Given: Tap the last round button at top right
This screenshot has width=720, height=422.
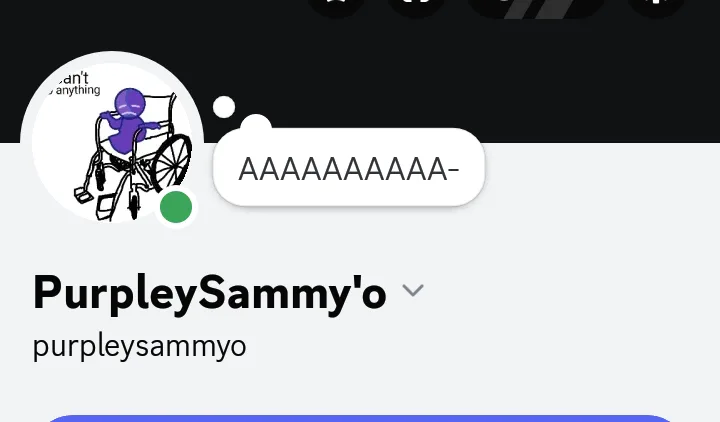Looking at the screenshot, I should (x=656, y=6).
